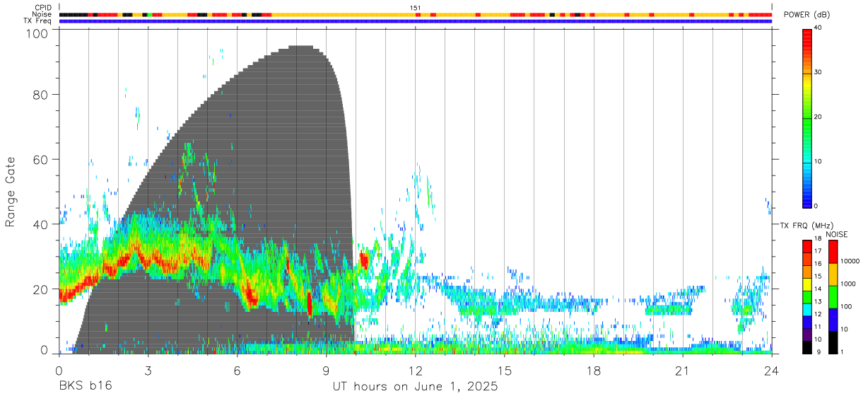Select the 80 tick on the Range Gate axis
Screen dimensions: 868x401
point(42,95)
